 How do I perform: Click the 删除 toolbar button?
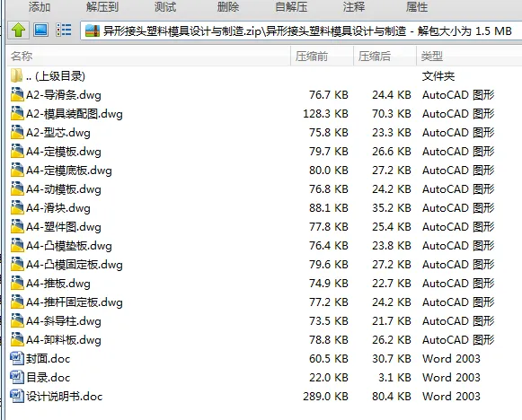click(228, 6)
